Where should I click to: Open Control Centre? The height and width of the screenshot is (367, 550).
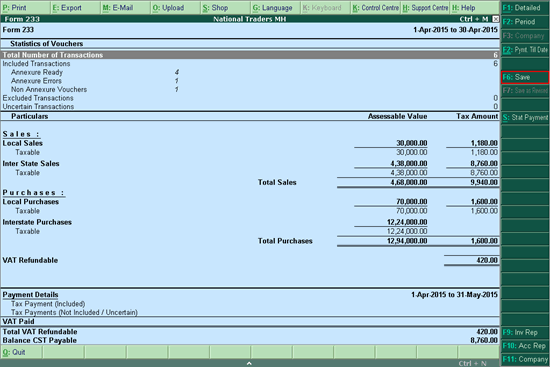click(376, 8)
